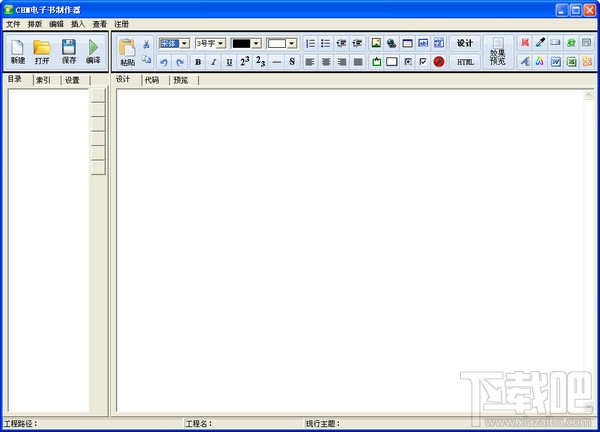Click the checkbox insert icon
The image size is (600, 432).
[423, 62]
